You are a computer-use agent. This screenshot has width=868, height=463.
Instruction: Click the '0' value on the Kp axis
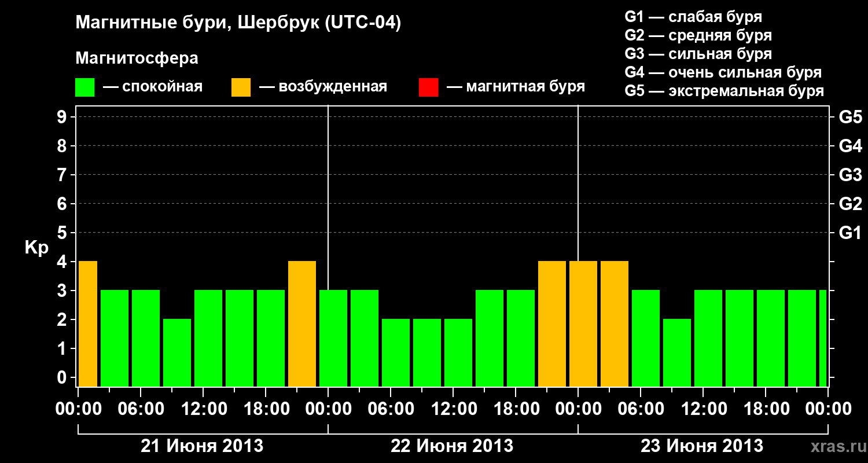tap(63, 378)
